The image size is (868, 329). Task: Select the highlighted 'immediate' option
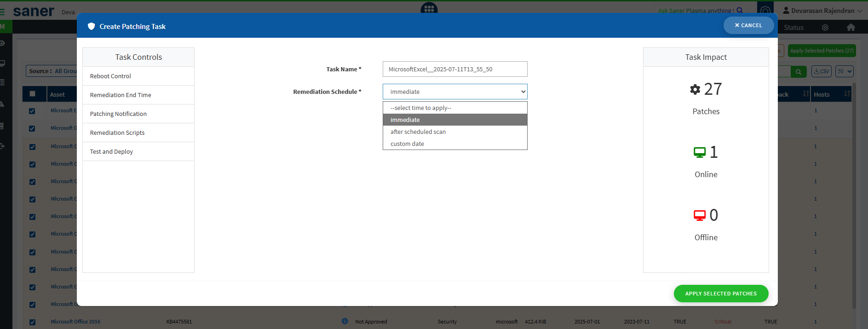(x=455, y=120)
